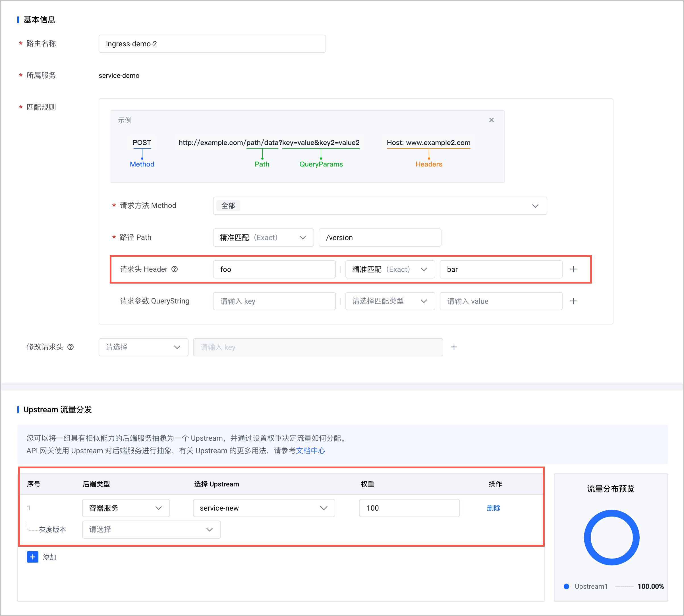The image size is (684, 616).
Task: Click the Host: www.example2.com text
Action: pyautogui.click(x=429, y=142)
